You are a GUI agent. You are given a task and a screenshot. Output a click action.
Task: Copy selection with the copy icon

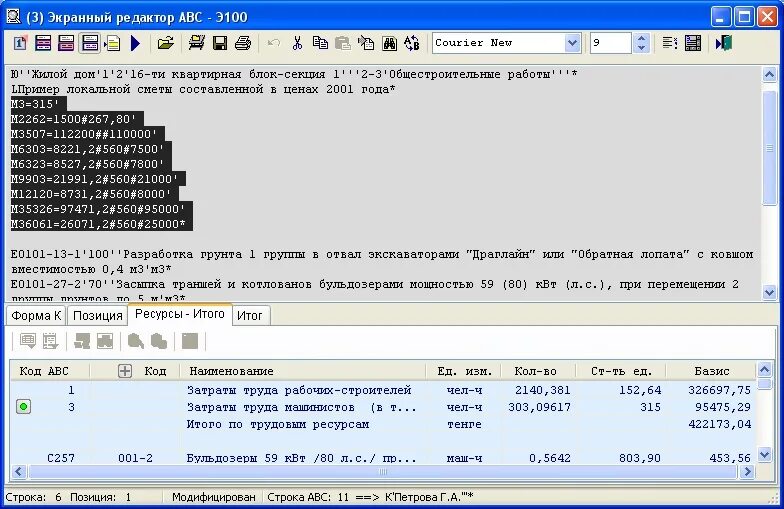320,43
